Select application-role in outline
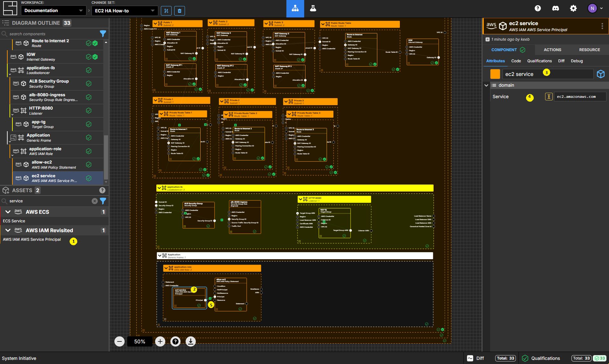The image size is (609, 364). 57,151
